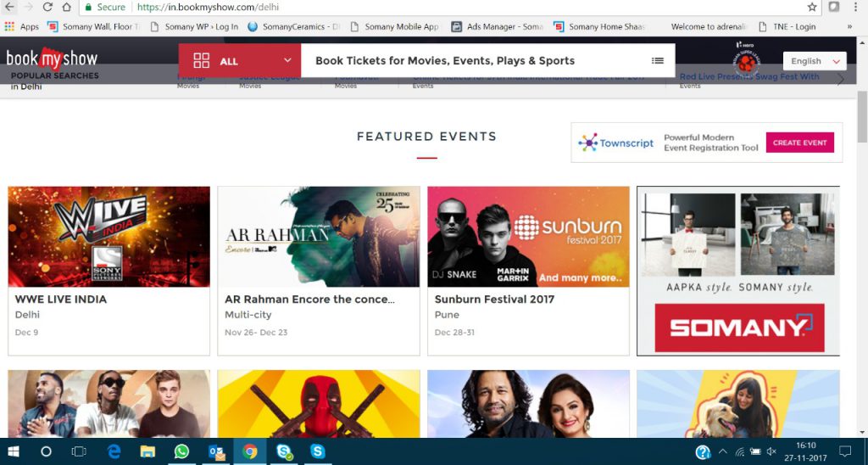Click the Townscript logo
868x465 pixels.
615,143
